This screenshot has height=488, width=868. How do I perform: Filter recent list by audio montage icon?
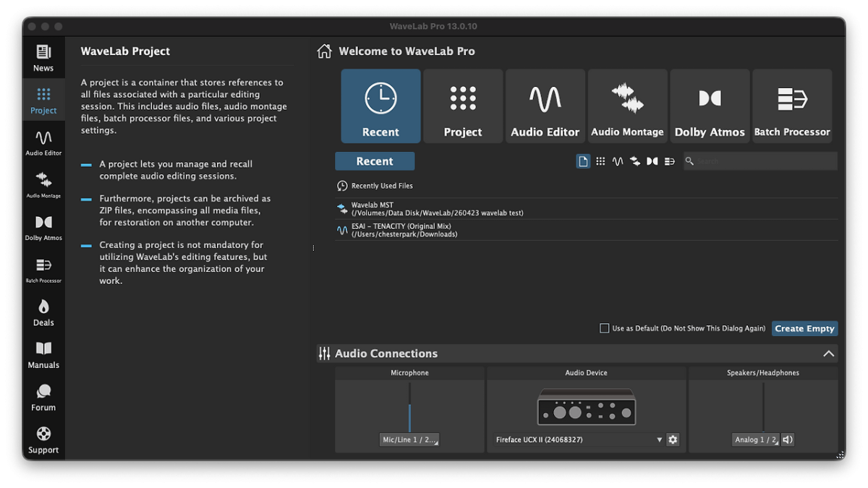click(635, 161)
